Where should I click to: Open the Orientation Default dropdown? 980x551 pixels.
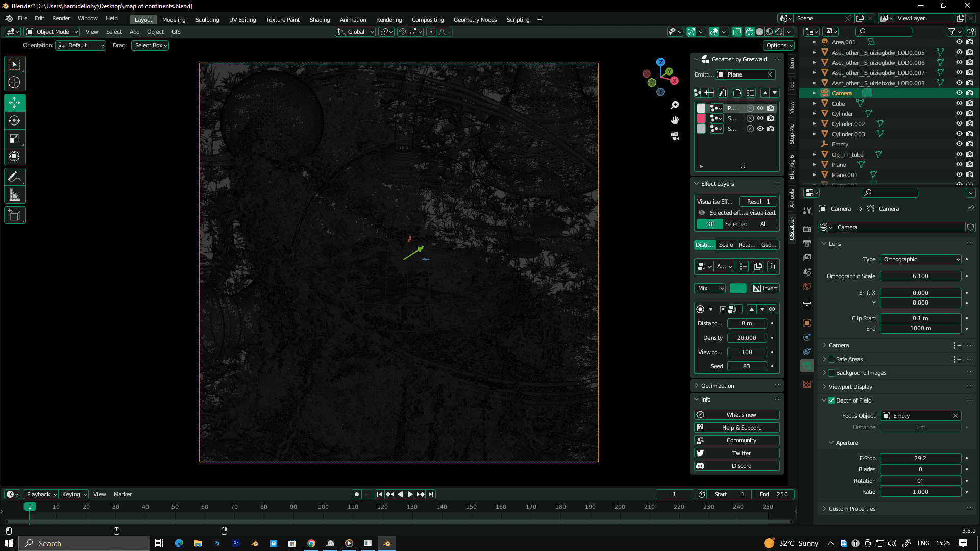point(81,45)
